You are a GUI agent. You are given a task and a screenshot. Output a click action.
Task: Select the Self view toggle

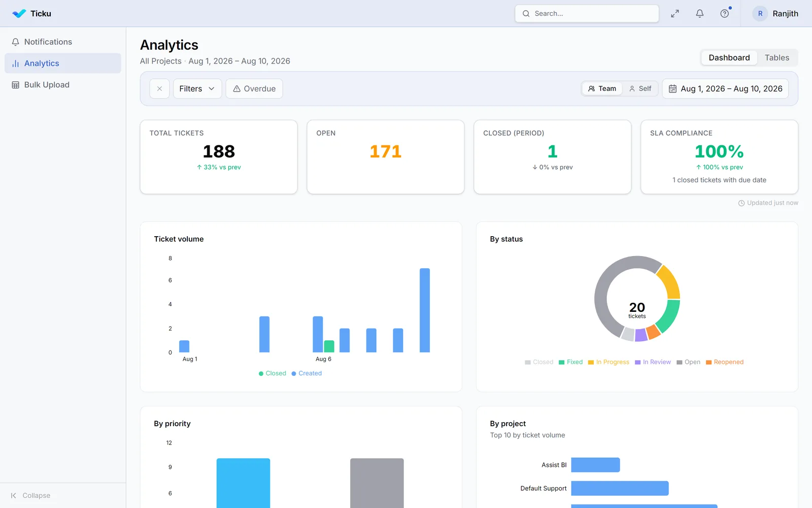640,88
